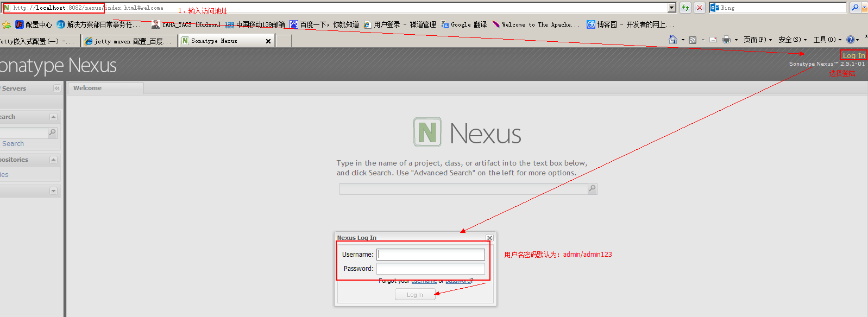Open the YAHA_TACS [Hudson] bookmark
This screenshot has height=317, width=868.
[186, 24]
